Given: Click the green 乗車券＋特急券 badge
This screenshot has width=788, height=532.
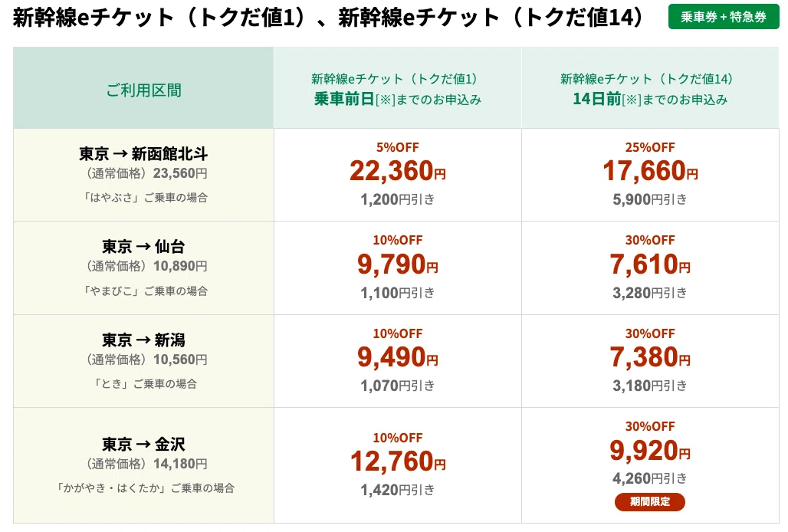Looking at the screenshot, I should tap(723, 17).
